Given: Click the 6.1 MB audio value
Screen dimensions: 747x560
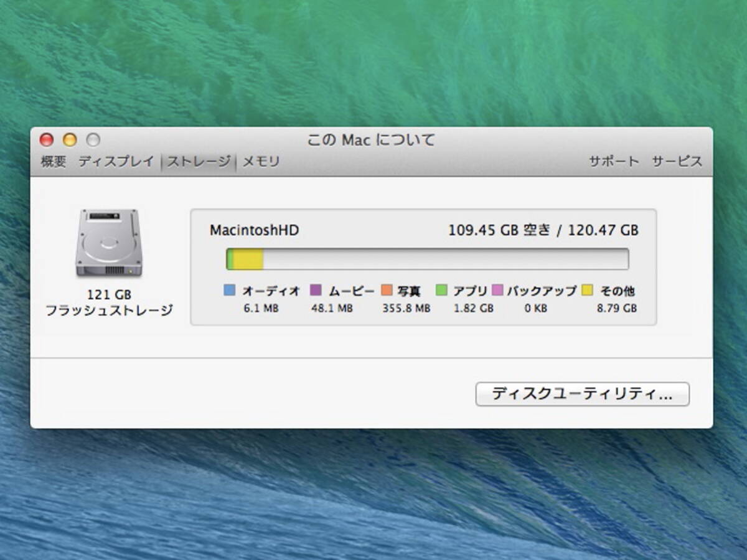Looking at the screenshot, I should pyautogui.click(x=261, y=308).
